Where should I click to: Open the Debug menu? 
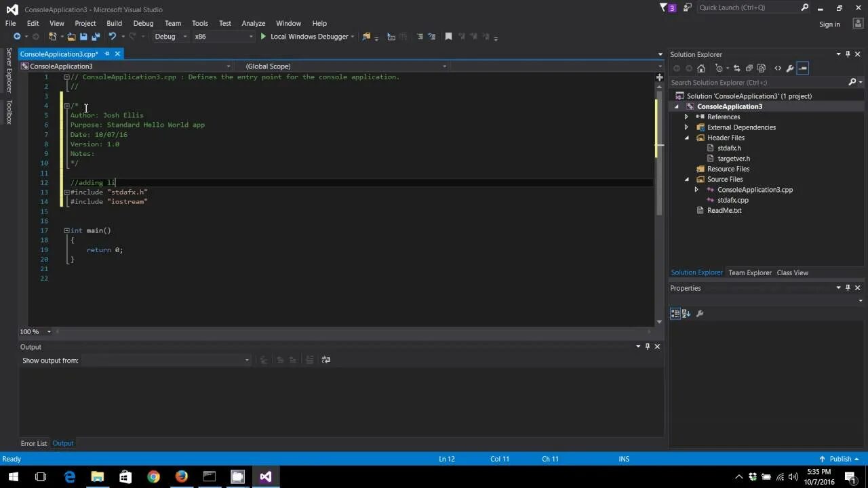point(143,22)
